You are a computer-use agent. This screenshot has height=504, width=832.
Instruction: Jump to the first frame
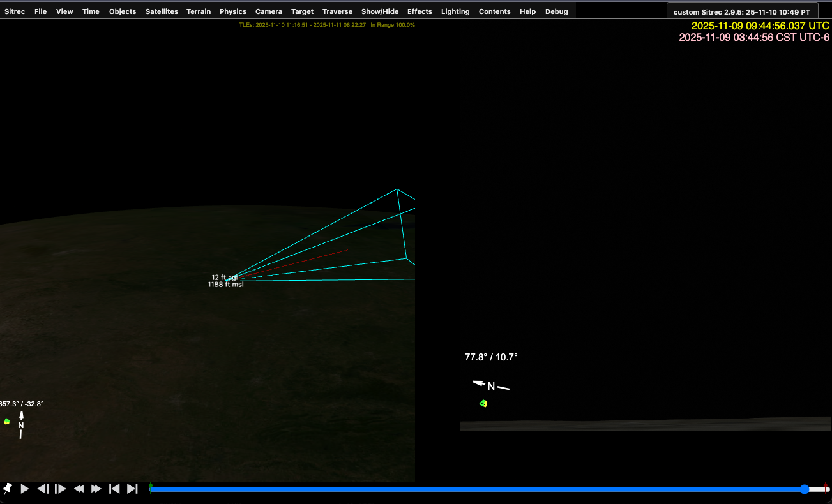coord(114,489)
